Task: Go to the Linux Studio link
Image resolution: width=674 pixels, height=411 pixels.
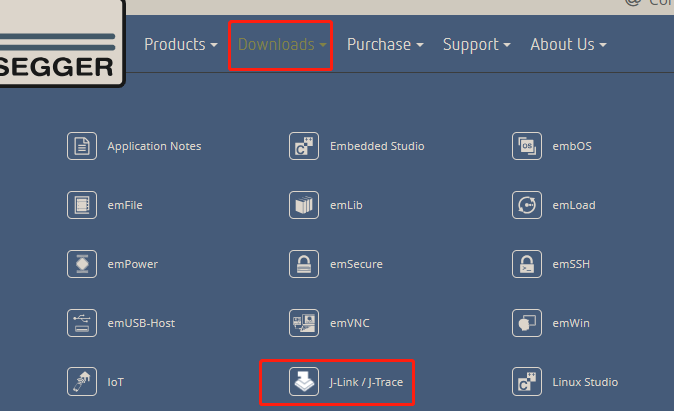Action: click(585, 382)
